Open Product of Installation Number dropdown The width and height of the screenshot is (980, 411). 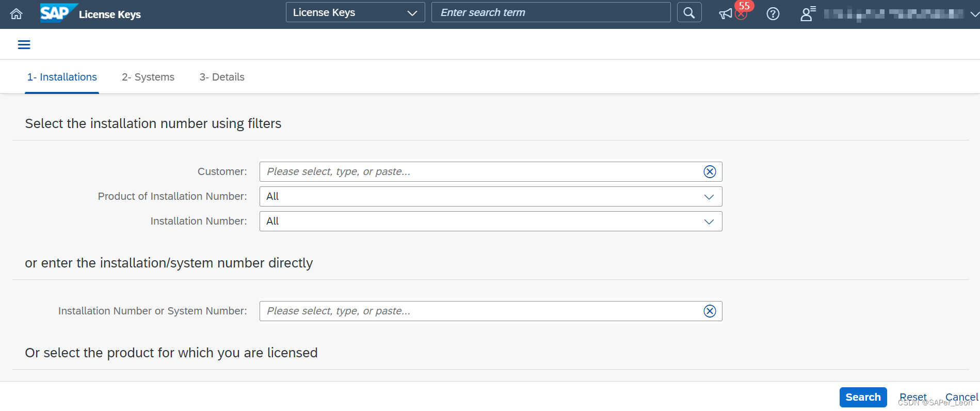pos(490,196)
